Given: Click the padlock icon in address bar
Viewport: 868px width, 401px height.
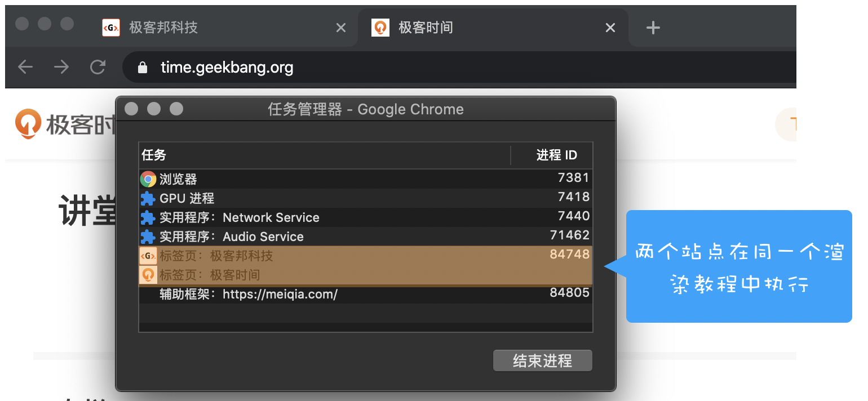Looking at the screenshot, I should pos(143,68).
